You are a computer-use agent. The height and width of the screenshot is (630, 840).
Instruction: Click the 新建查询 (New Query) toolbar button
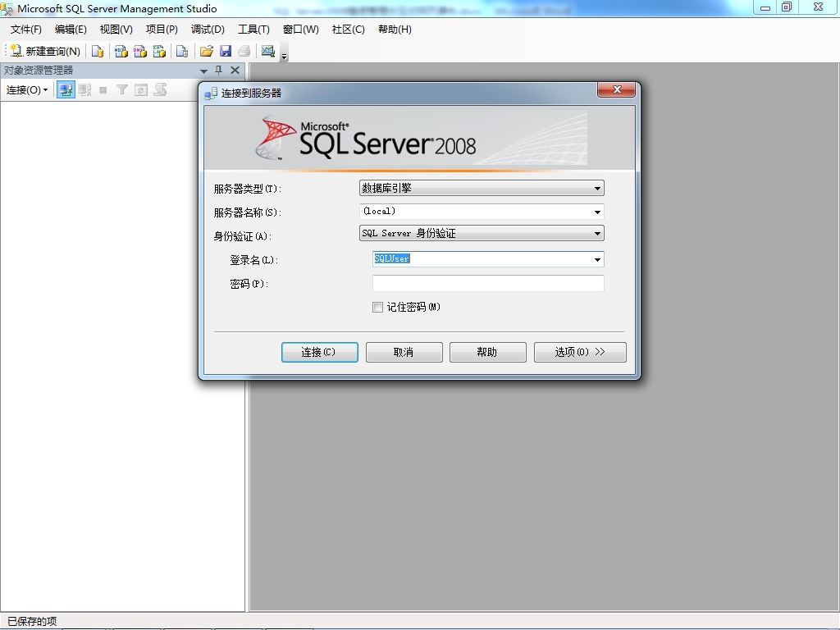tap(46, 51)
